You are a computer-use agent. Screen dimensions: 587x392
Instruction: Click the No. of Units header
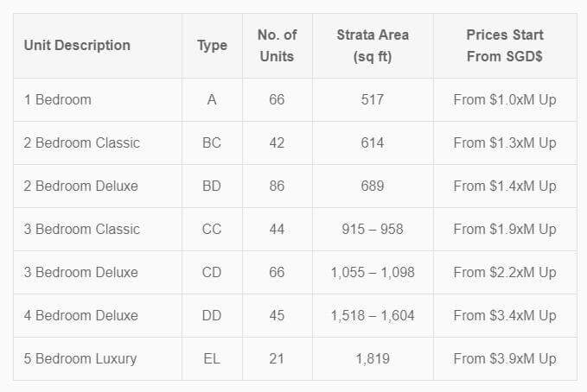277,46
